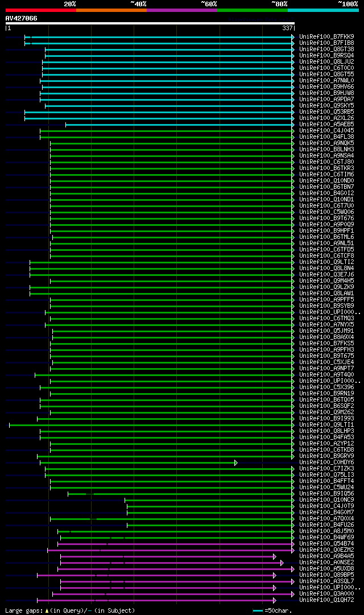Select the UniRef100_Q10ND0 label
The width and height of the screenshot is (364, 615).
pos(326,181)
